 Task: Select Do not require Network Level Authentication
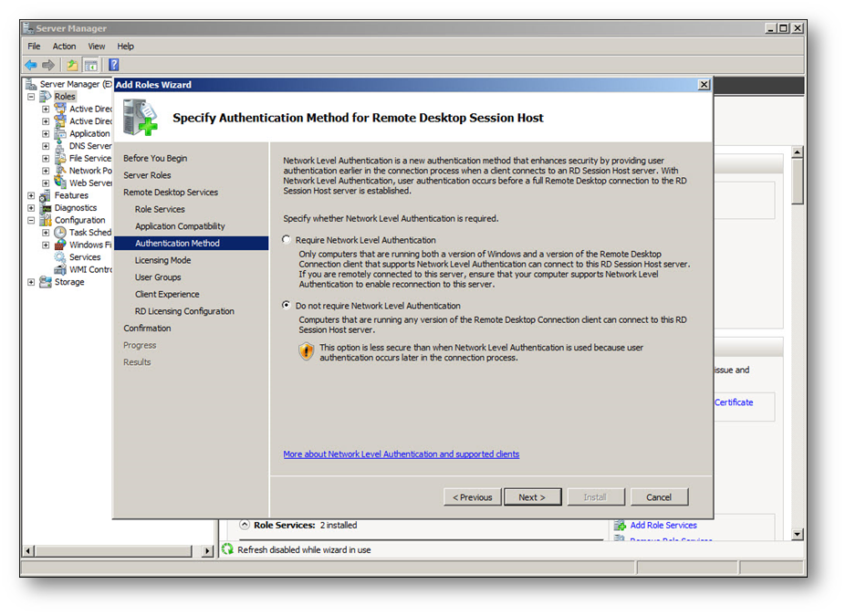287,306
